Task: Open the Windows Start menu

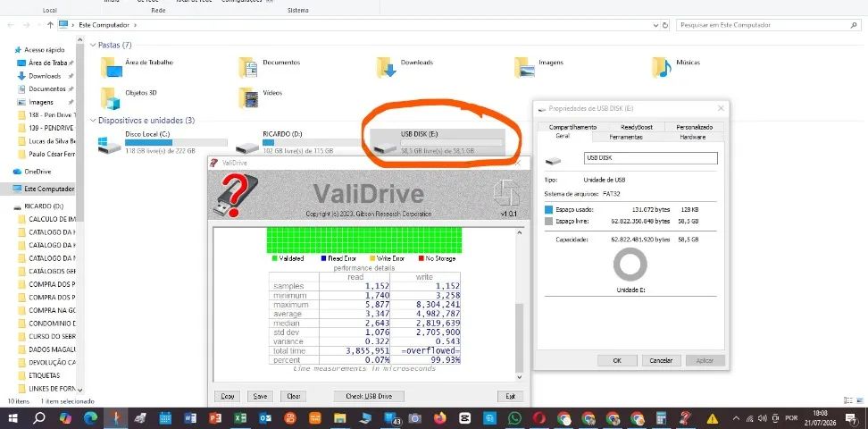Action: point(13,418)
